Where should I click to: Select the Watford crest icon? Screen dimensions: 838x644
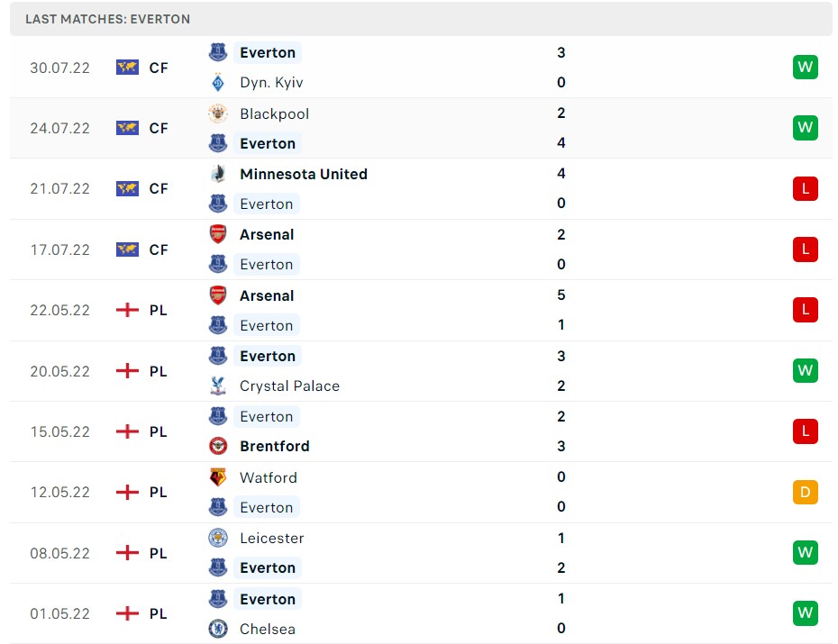point(217,477)
